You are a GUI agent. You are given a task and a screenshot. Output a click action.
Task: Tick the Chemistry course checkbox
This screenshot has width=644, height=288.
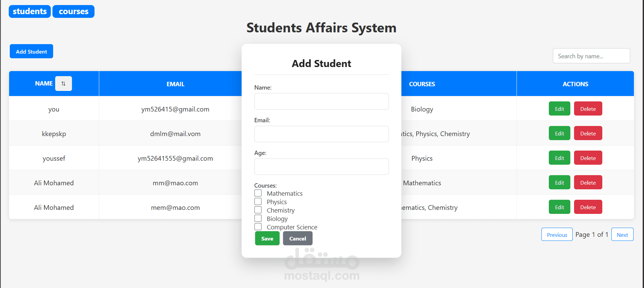[x=258, y=210]
